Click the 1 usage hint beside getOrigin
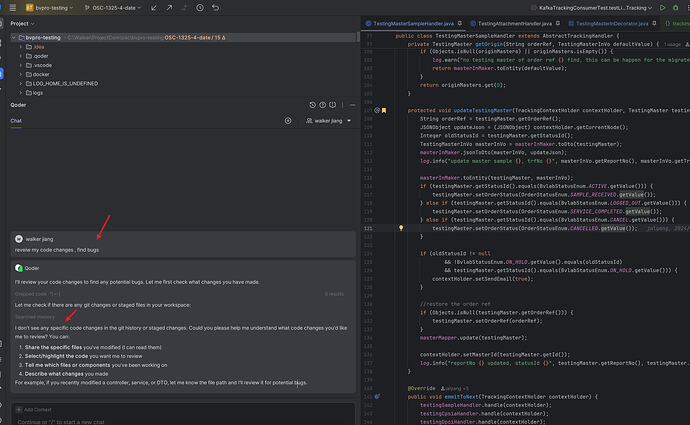The height and width of the screenshot is (425, 690). pyautogui.click(x=672, y=44)
